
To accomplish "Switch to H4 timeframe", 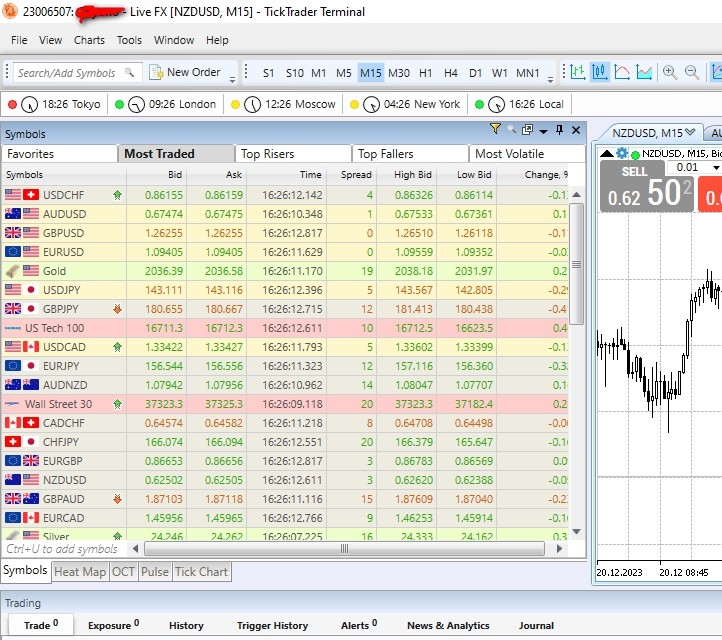I will pyautogui.click(x=450, y=73).
